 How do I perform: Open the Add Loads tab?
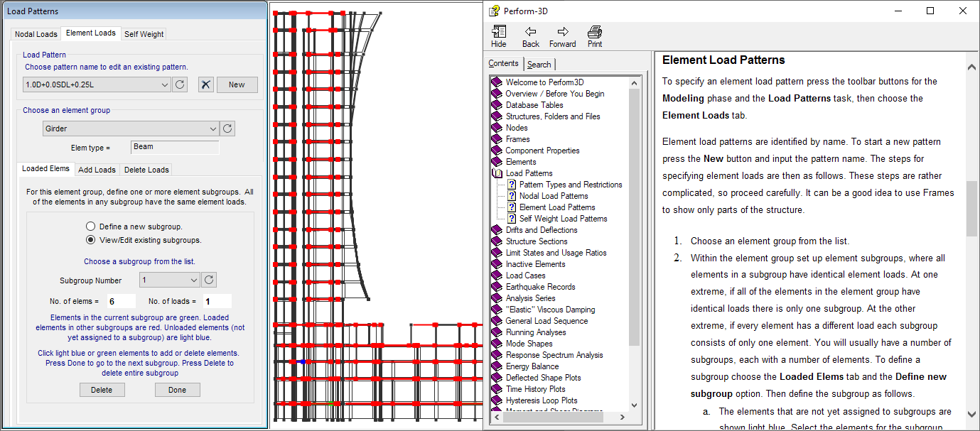point(97,170)
